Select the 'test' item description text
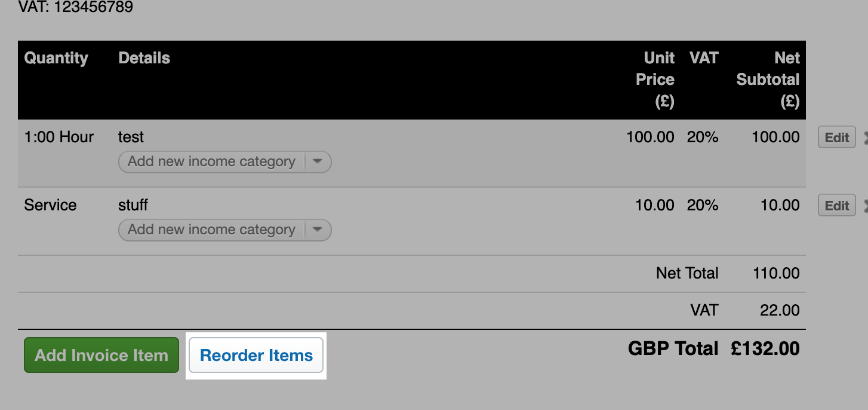The height and width of the screenshot is (410, 868). 131,137
